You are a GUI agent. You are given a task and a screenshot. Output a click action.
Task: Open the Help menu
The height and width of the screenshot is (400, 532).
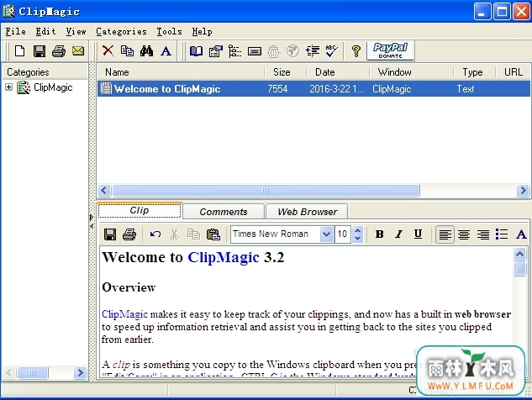click(x=203, y=32)
